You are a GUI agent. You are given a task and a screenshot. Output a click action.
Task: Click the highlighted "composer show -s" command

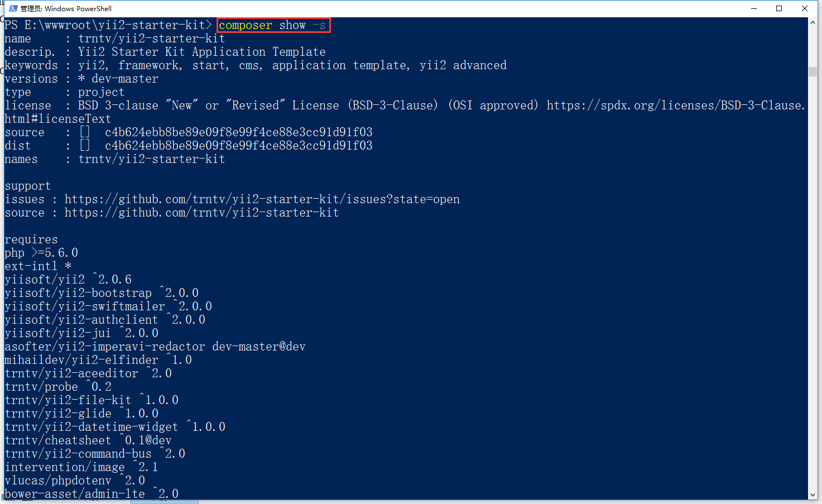point(273,25)
